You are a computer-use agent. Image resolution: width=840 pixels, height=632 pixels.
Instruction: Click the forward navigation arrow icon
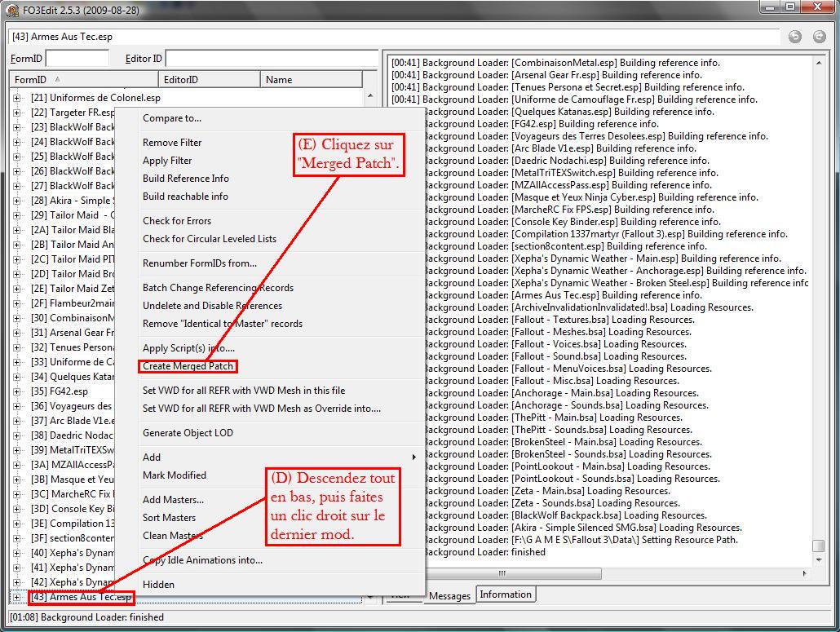coord(820,37)
